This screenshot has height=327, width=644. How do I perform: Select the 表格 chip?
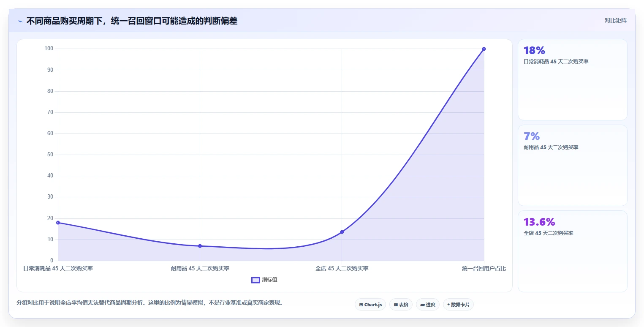[401, 305]
